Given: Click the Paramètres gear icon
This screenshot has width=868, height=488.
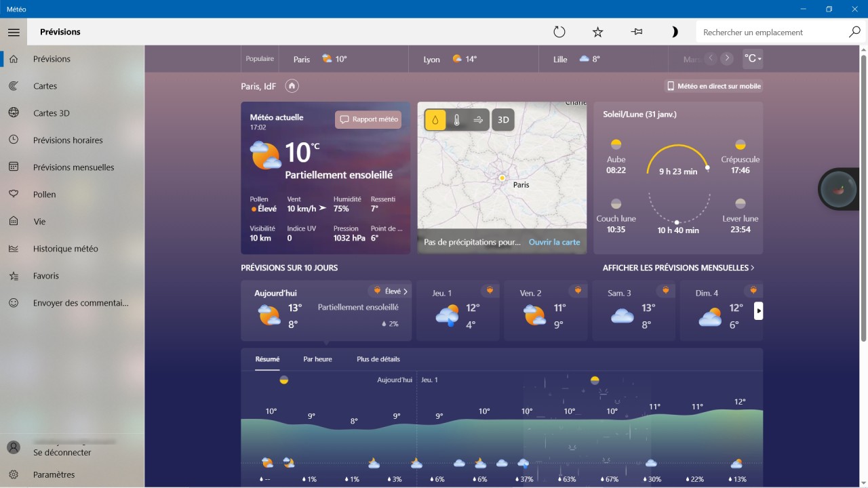Looking at the screenshot, I should pos(14,474).
